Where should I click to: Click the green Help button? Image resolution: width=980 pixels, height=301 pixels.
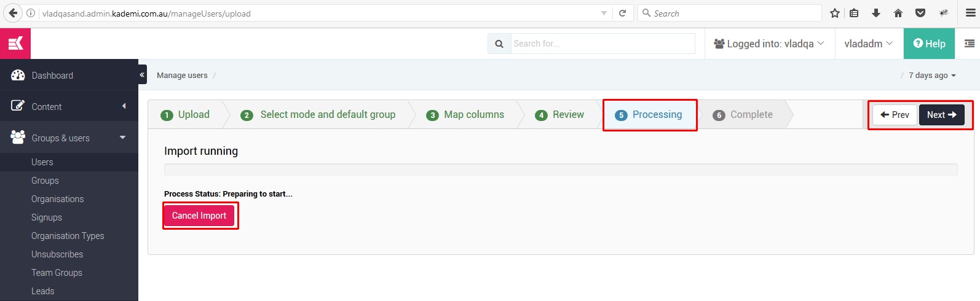tap(929, 44)
